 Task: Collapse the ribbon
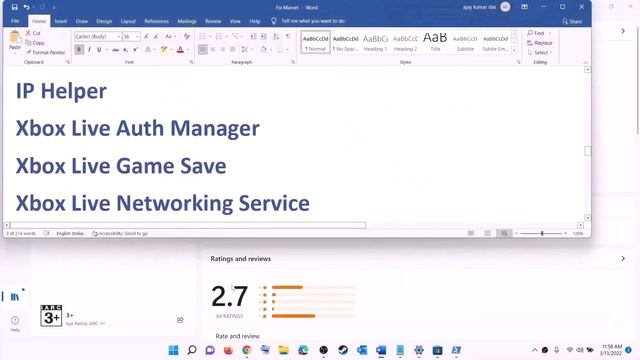tap(586, 62)
